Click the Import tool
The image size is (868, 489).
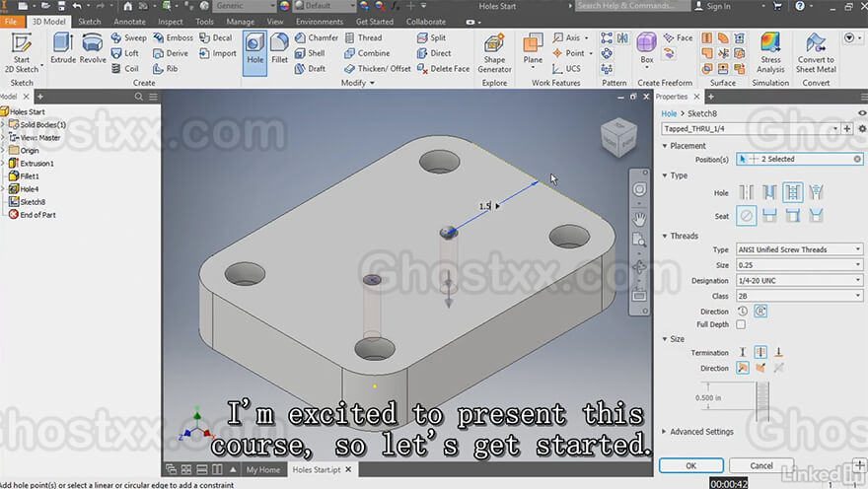click(218, 53)
